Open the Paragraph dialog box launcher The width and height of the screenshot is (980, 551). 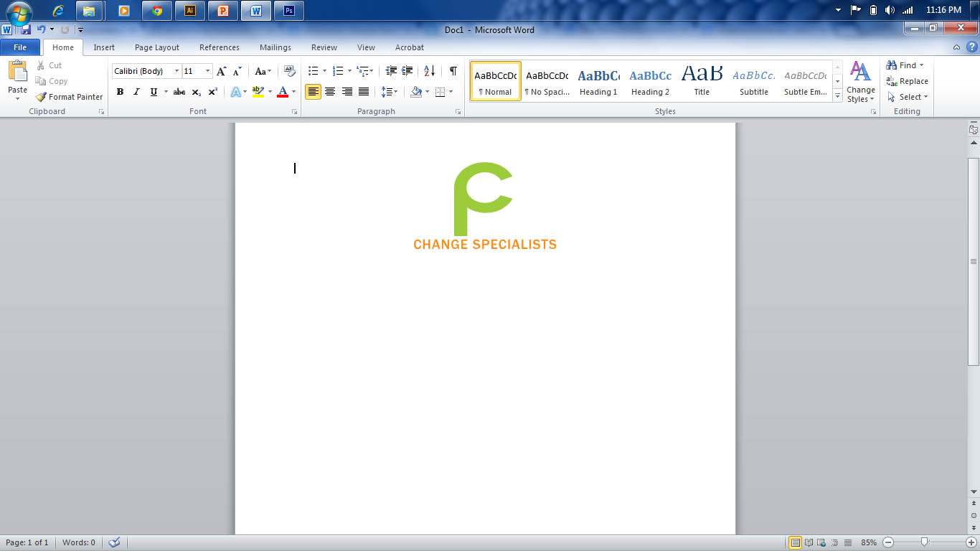(458, 112)
